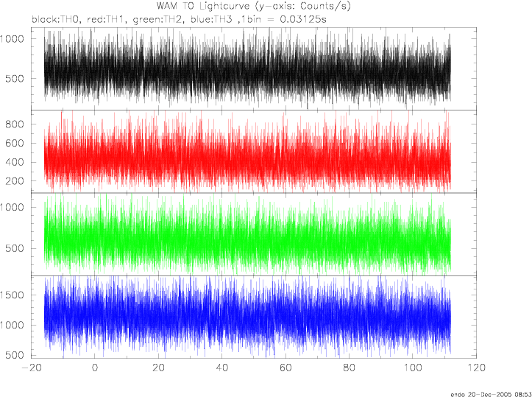This screenshot has width=532, height=397.
Task: Click the "500" y-label of black panel
Action: point(15,79)
